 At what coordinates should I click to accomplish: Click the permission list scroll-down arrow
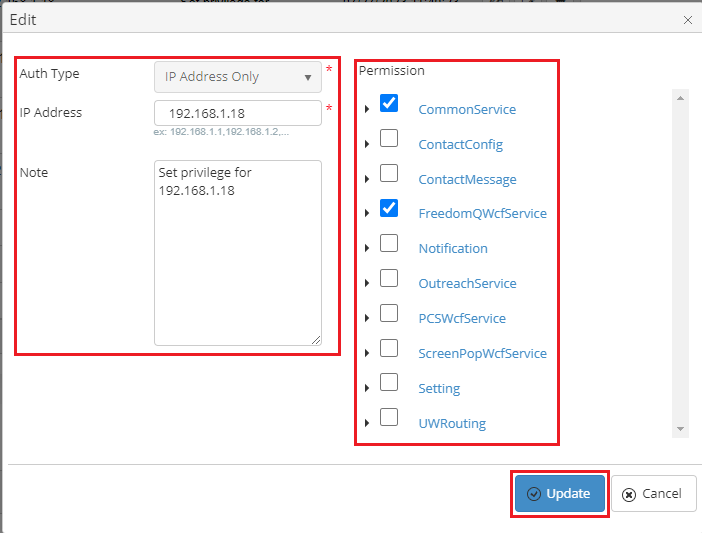coord(680,429)
